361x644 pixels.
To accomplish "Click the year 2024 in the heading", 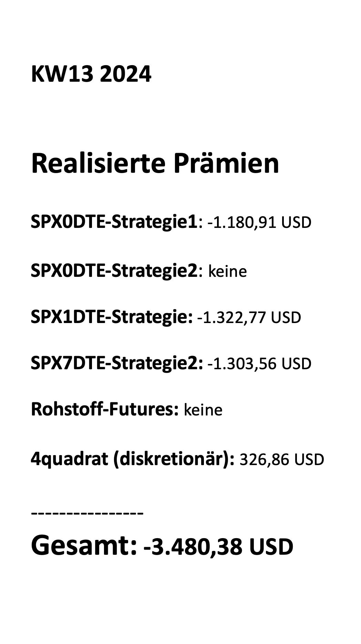I will (125, 74).
